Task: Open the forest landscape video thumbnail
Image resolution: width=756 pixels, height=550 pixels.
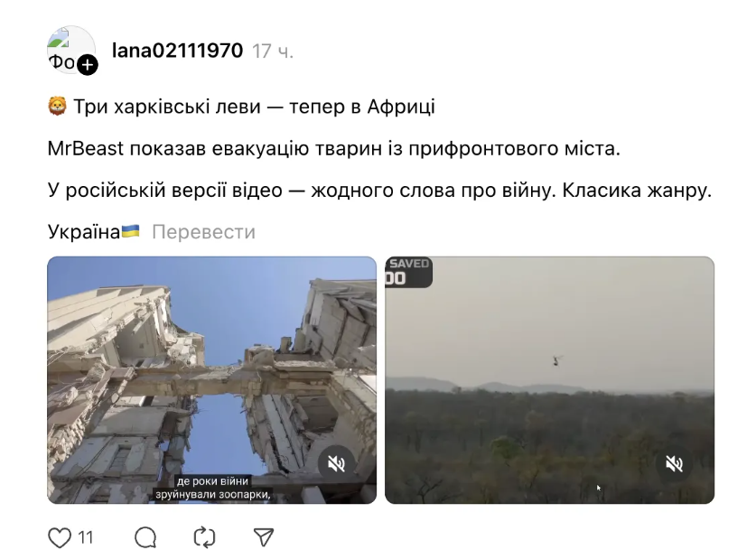Action: (550, 380)
